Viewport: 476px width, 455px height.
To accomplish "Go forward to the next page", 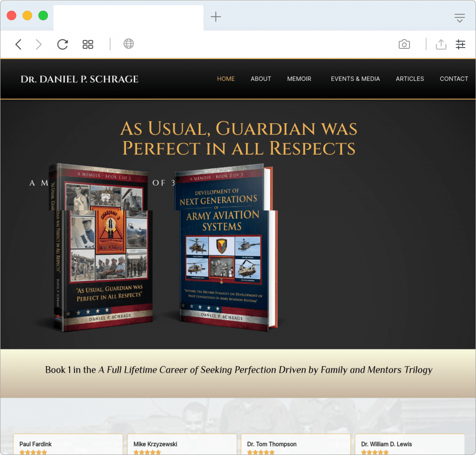I will (39, 44).
